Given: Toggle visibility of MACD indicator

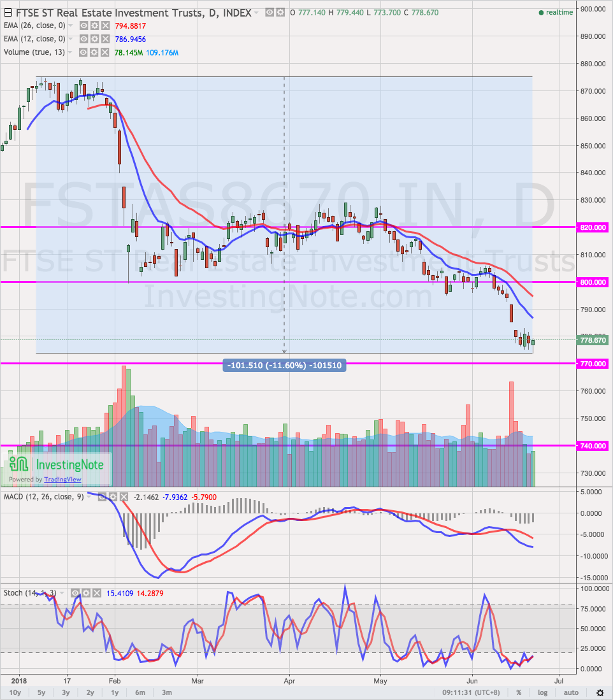Looking at the screenshot, I should coord(101,497).
